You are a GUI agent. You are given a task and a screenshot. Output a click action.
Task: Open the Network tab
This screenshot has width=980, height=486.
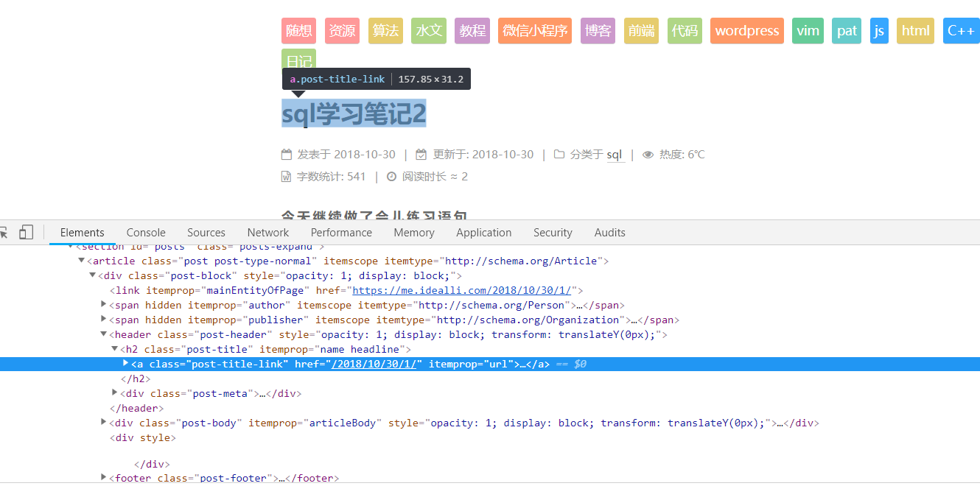268,233
